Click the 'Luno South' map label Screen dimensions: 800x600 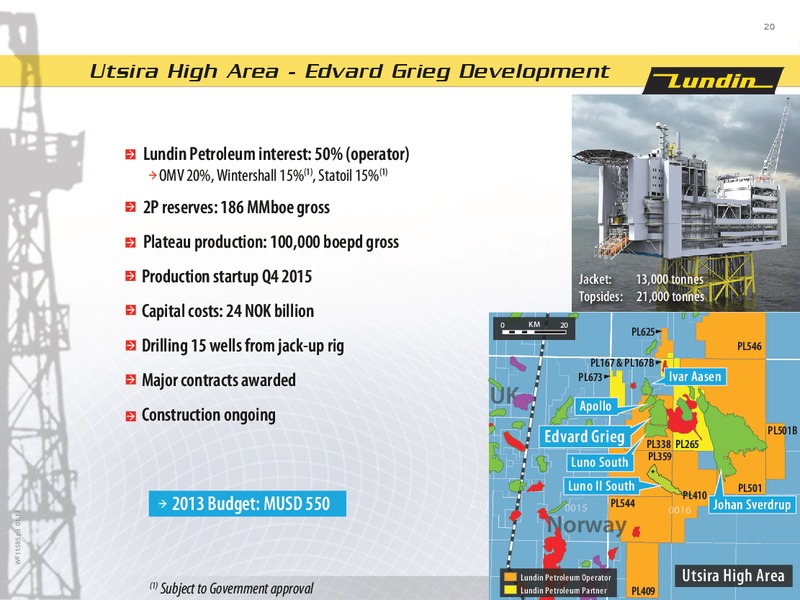point(599,462)
